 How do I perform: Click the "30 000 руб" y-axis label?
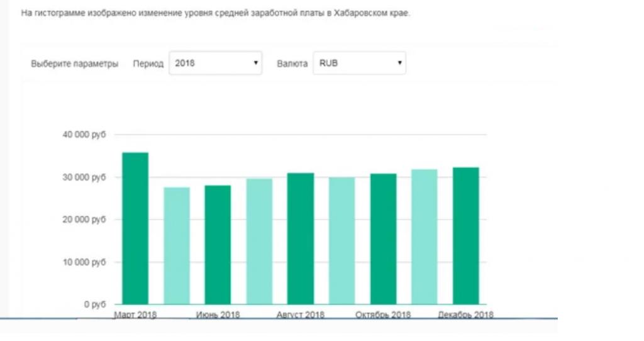(x=85, y=178)
